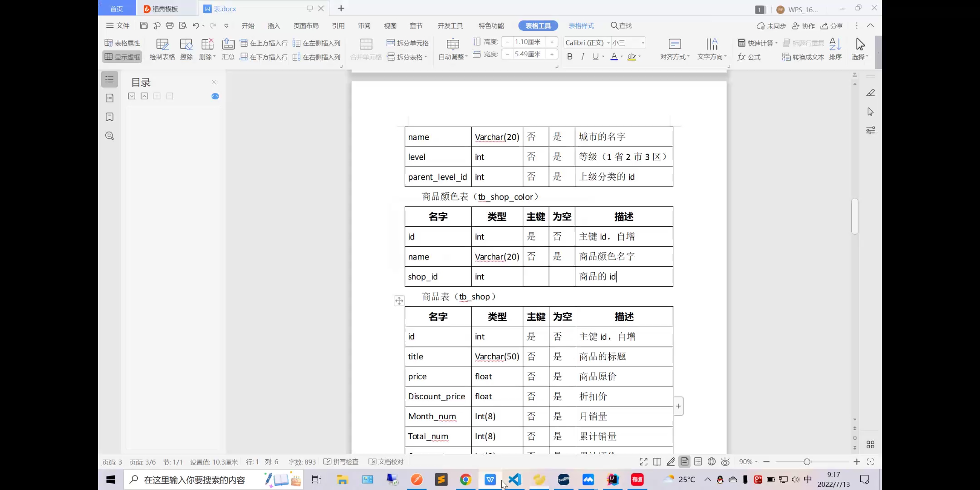Image resolution: width=980 pixels, height=490 pixels.
Task: Toggle Italic formatting button
Action: pos(583,57)
